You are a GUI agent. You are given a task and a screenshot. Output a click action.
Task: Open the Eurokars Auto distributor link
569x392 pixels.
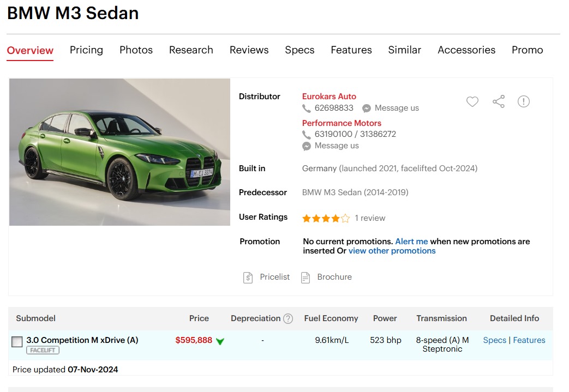329,97
